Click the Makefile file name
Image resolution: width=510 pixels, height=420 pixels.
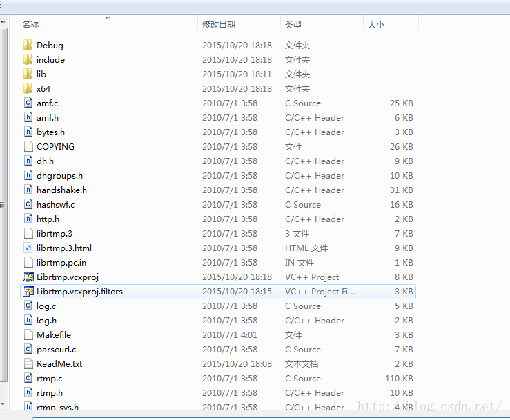54,334
